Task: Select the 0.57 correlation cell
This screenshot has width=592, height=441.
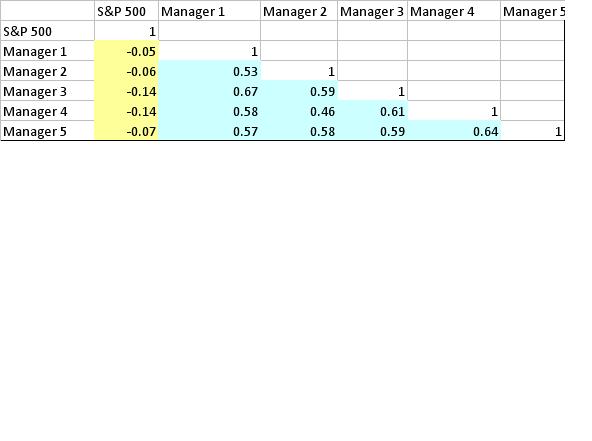Action: tap(210, 131)
